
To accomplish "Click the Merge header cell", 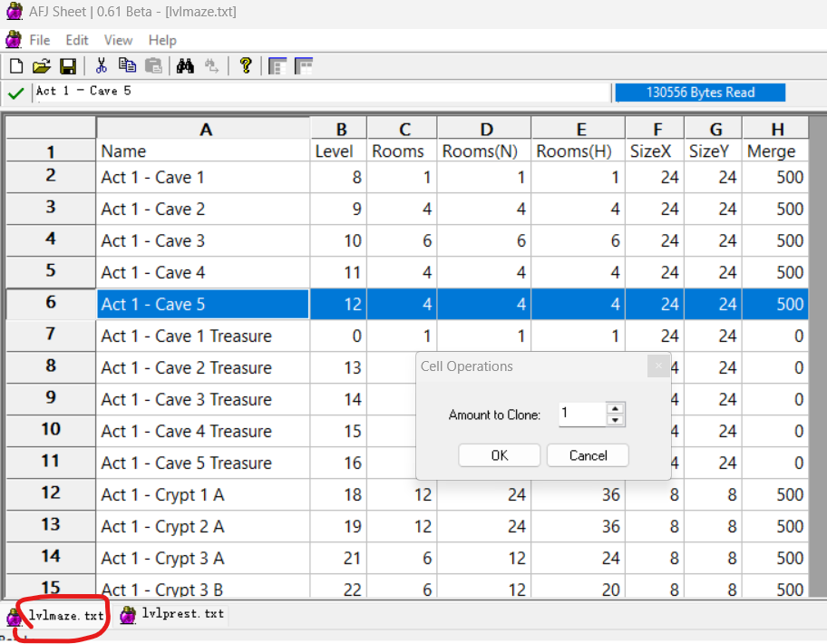I will point(775,151).
